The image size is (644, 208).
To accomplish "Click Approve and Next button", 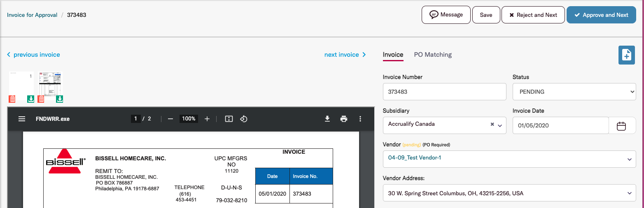I will pyautogui.click(x=601, y=15).
